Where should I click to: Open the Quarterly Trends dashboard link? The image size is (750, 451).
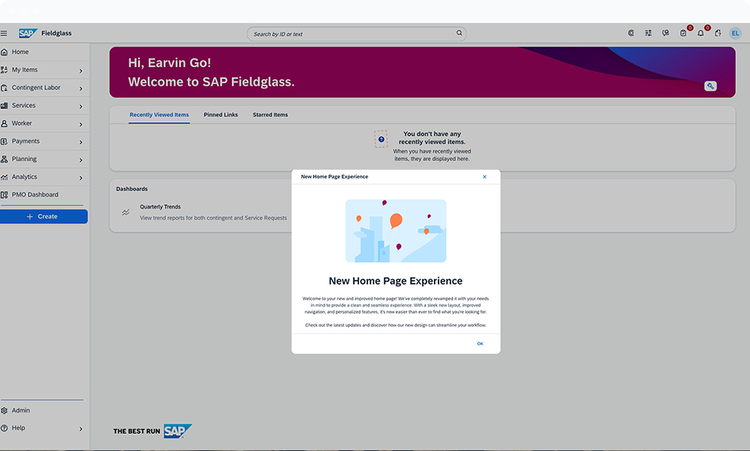[x=160, y=207]
